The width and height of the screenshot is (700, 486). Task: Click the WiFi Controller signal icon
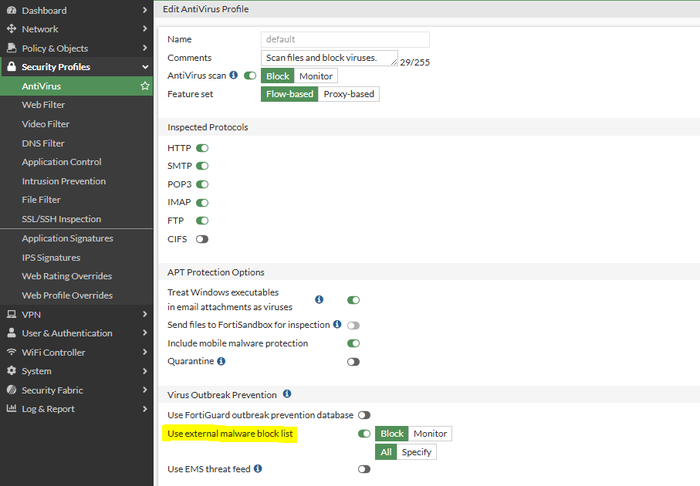click(x=12, y=352)
